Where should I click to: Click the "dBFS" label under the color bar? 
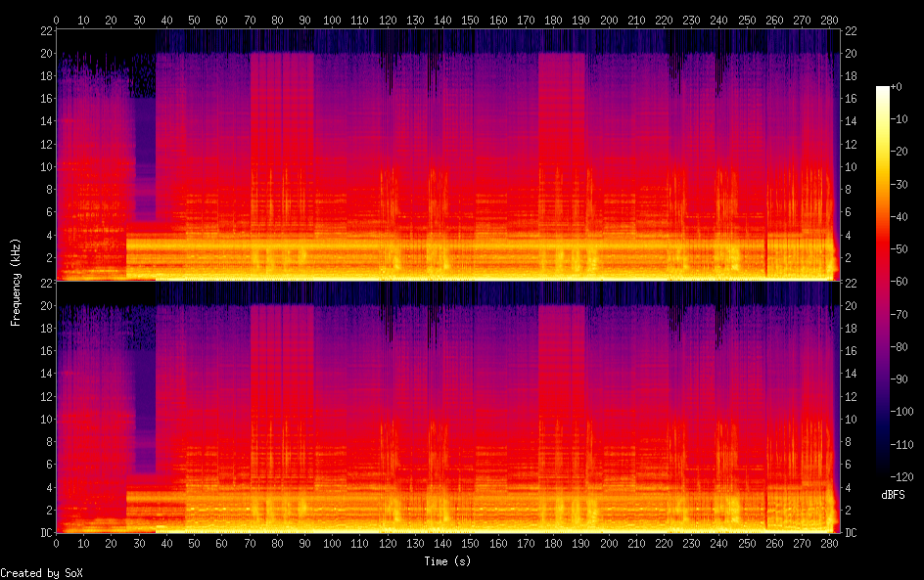coord(892,496)
